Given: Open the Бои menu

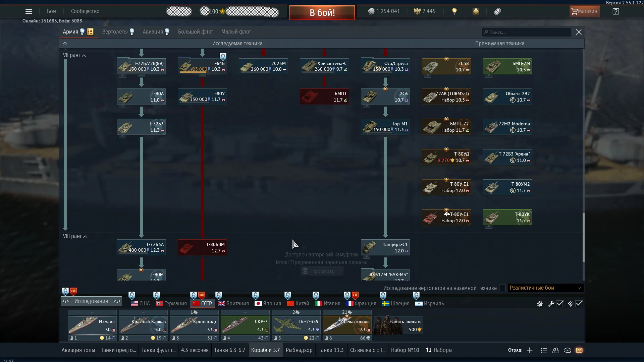Looking at the screenshot, I should (x=51, y=11).
